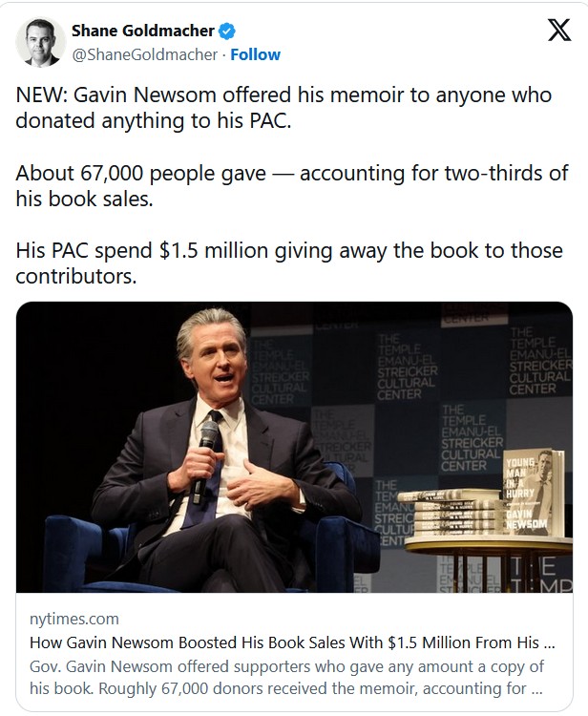This screenshot has width=588, height=716.
Task: Click the stack of books lying flat
Action: (x=450, y=516)
